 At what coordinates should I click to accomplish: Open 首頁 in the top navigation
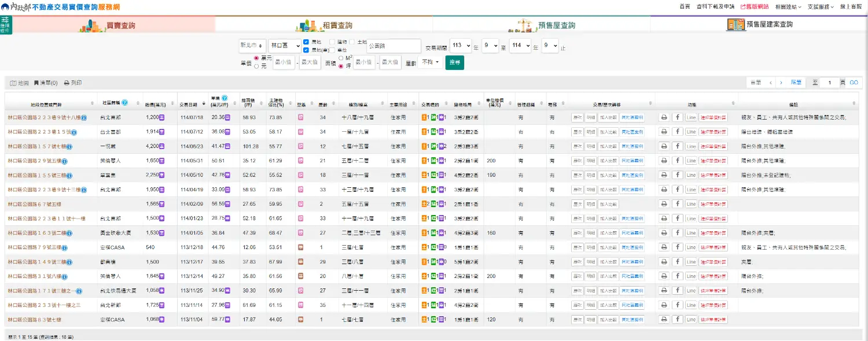point(685,7)
